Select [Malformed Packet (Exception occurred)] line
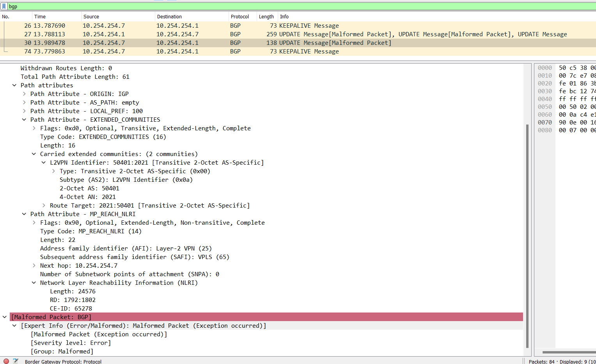The height and width of the screenshot is (364, 596). click(99, 334)
